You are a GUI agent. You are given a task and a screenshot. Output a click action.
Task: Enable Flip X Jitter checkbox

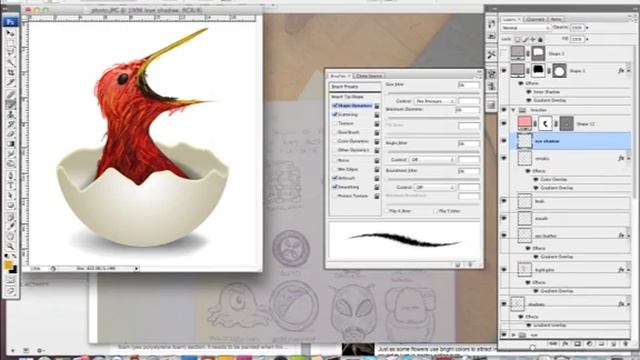(386, 211)
